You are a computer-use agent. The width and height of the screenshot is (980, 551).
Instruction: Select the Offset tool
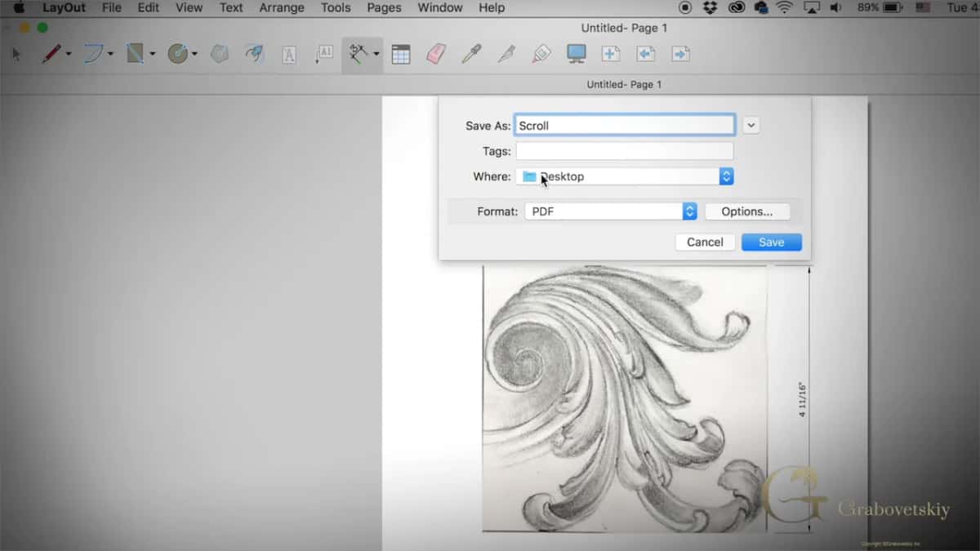click(255, 55)
